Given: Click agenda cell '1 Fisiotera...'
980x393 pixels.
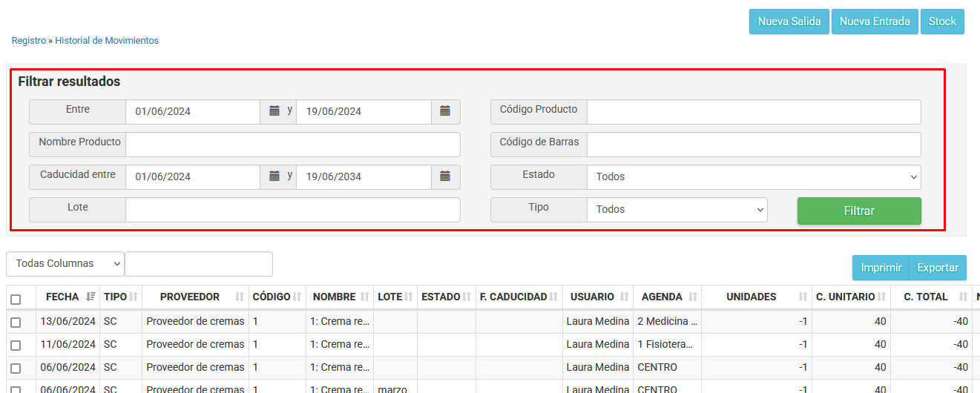Looking at the screenshot, I should point(668,344).
